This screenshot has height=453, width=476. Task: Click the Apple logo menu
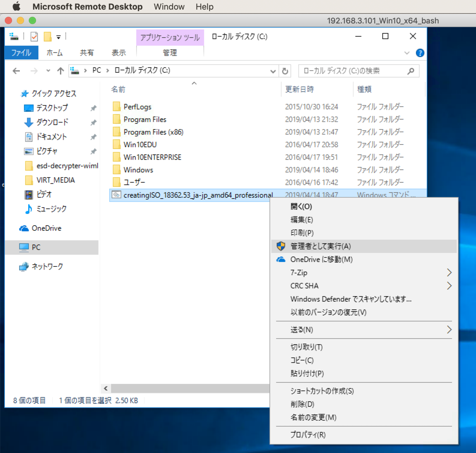(x=16, y=6)
